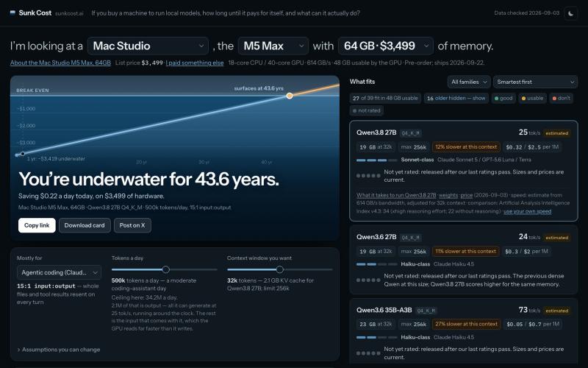Click the weights link in Qwen3.8 27B card

[448, 195]
